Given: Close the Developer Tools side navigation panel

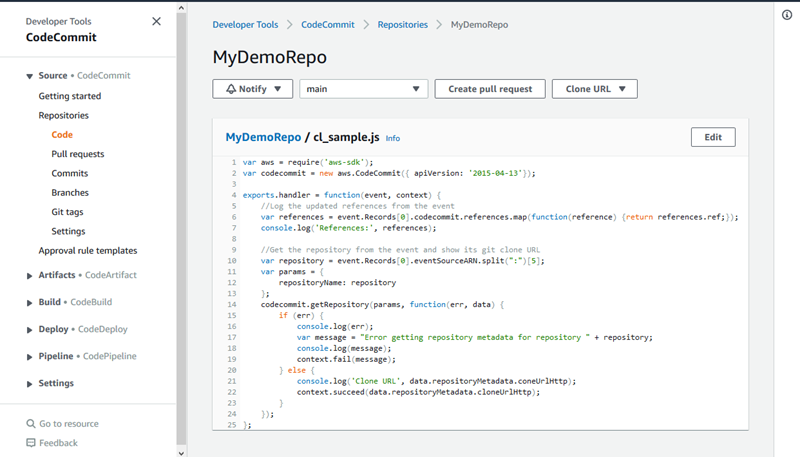Looking at the screenshot, I should [x=156, y=21].
